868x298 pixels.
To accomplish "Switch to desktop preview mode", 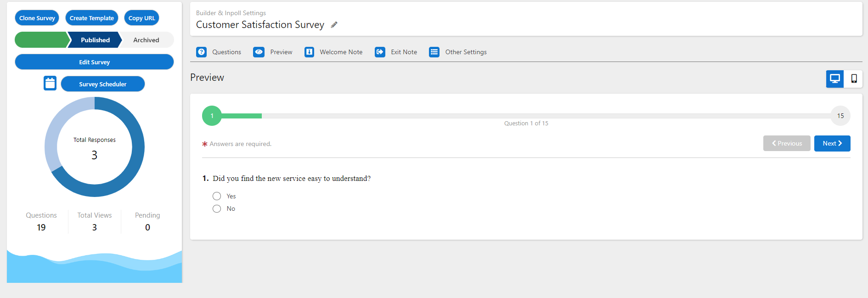I will pos(835,79).
